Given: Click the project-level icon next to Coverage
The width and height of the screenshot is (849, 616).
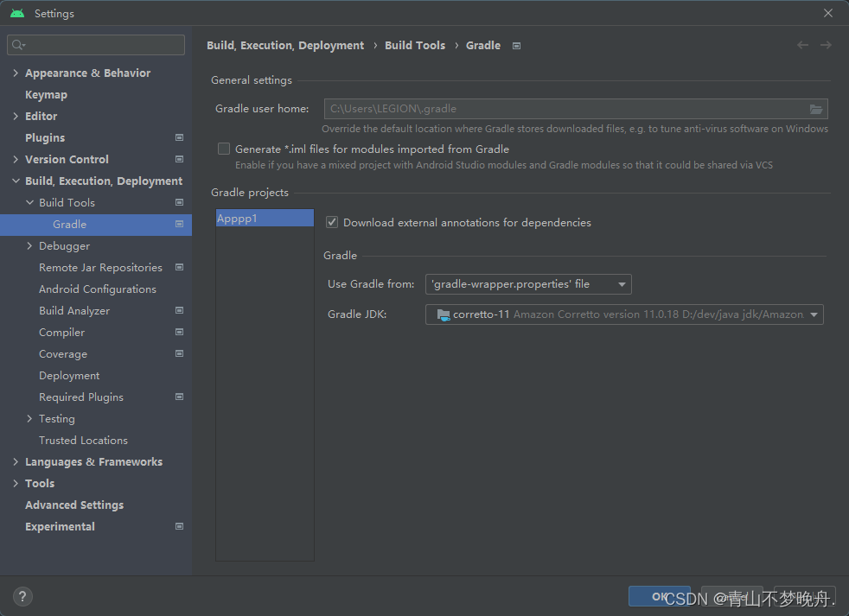Looking at the screenshot, I should coord(179,353).
